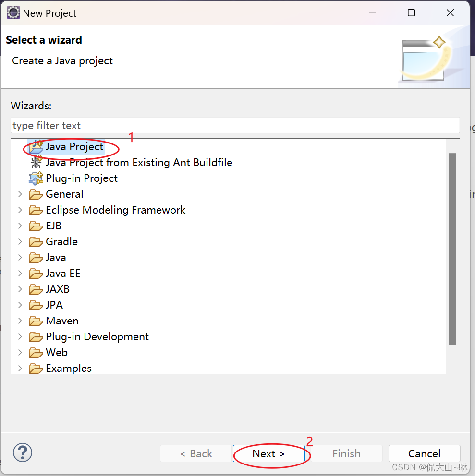This screenshot has height=476, width=475.
Task: Click the Web folder icon
Action: click(36, 353)
